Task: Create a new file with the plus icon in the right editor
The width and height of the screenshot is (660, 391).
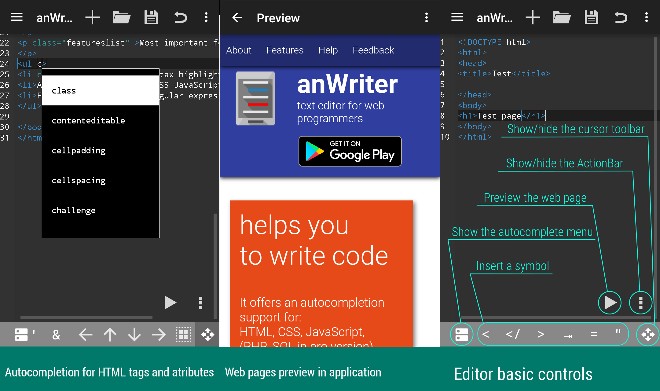Action: 533,17
